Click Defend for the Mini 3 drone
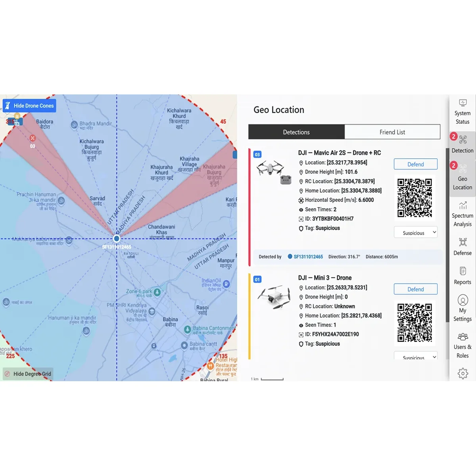Image resolution: width=476 pixels, height=476 pixels. (x=415, y=289)
